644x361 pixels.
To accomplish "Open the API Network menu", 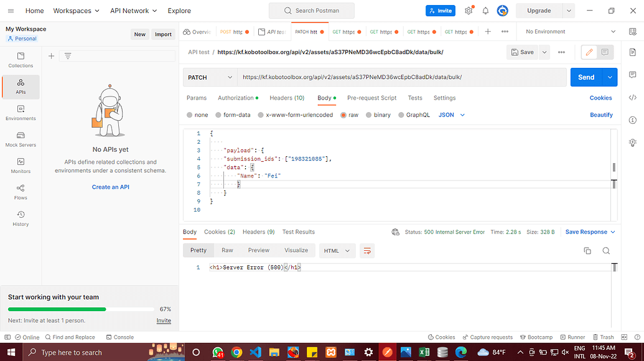I will coord(133,11).
